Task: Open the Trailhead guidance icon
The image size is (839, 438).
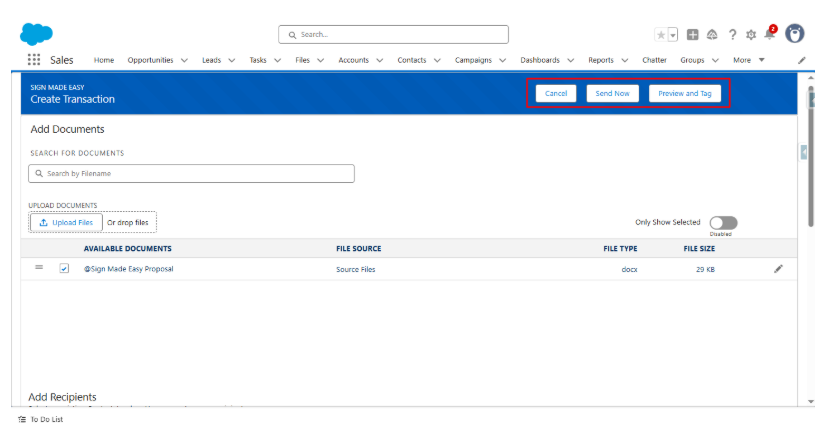Action: 712,35
